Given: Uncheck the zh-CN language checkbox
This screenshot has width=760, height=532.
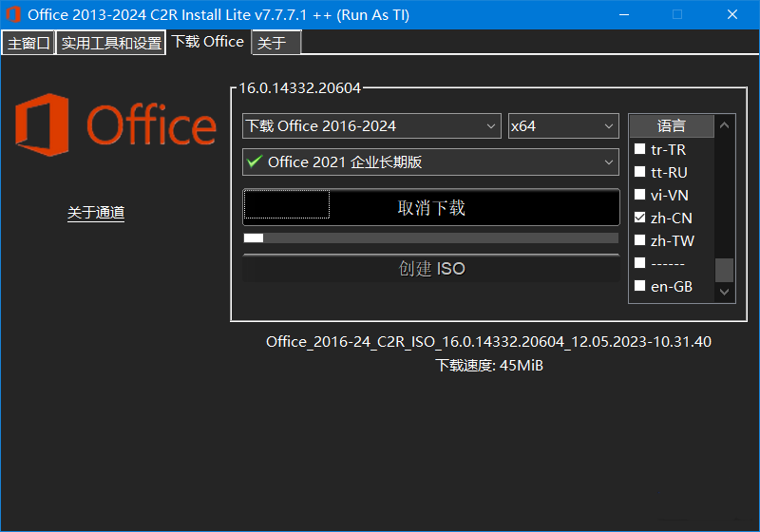Looking at the screenshot, I should [640, 218].
